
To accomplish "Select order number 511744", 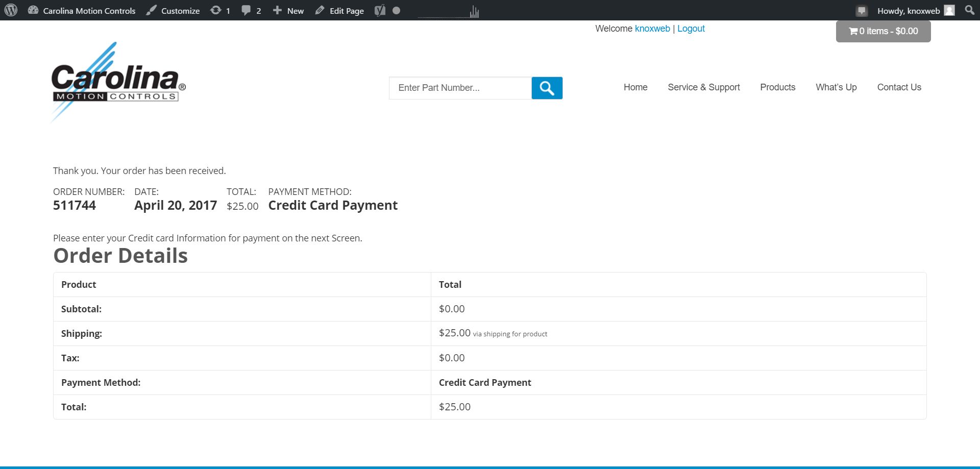I will (75, 205).
